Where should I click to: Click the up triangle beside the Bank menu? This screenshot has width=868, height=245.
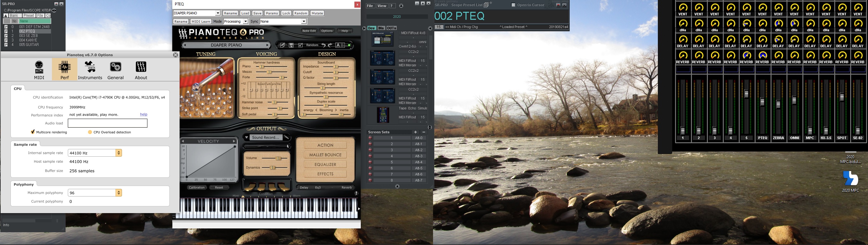pos(6,16)
